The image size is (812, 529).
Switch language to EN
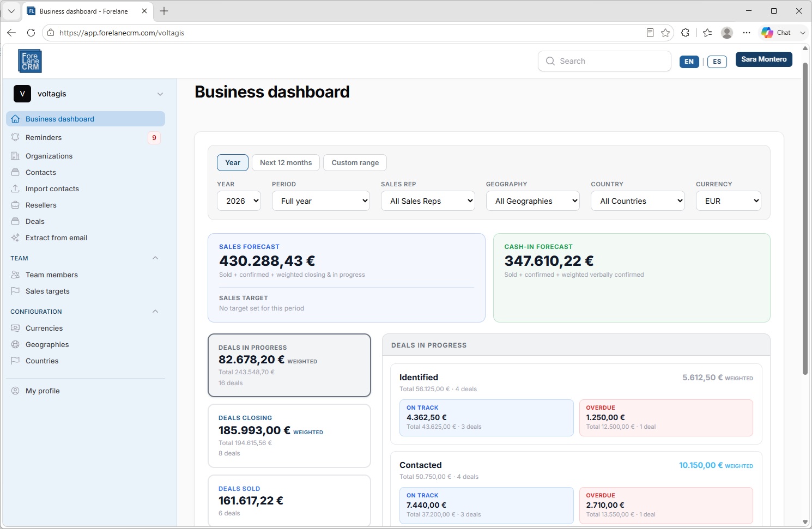pos(689,62)
